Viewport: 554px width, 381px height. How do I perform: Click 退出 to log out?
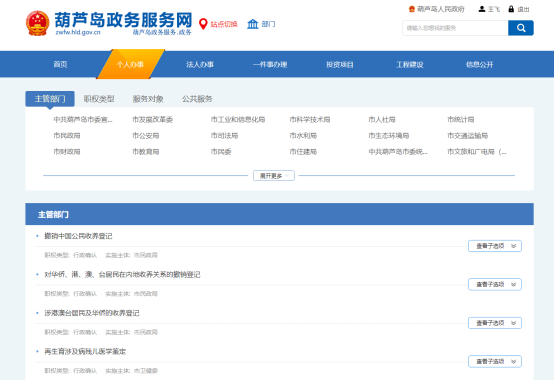(x=523, y=10)
